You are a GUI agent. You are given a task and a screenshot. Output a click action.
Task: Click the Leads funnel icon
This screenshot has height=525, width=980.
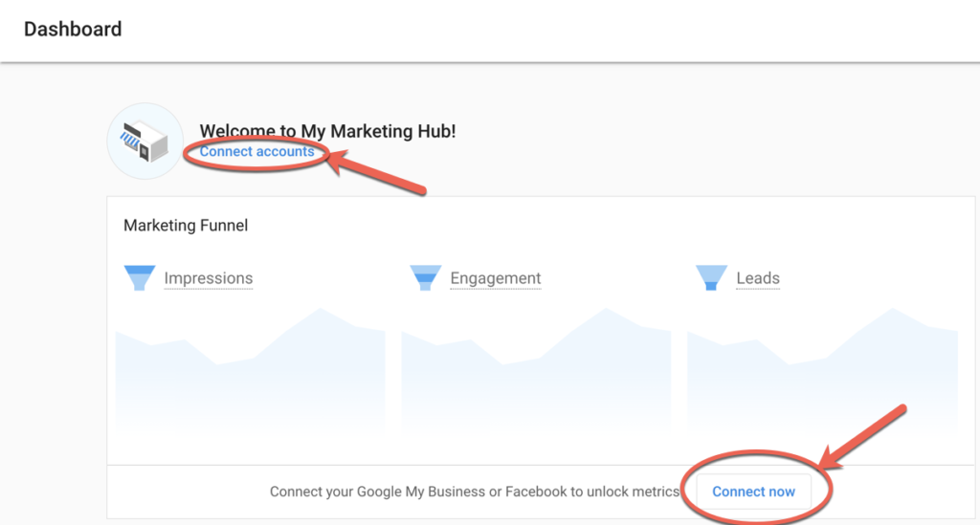point(711,278)
